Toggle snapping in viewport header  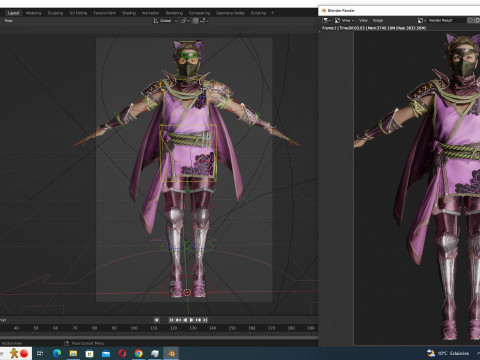click(195, 21)
